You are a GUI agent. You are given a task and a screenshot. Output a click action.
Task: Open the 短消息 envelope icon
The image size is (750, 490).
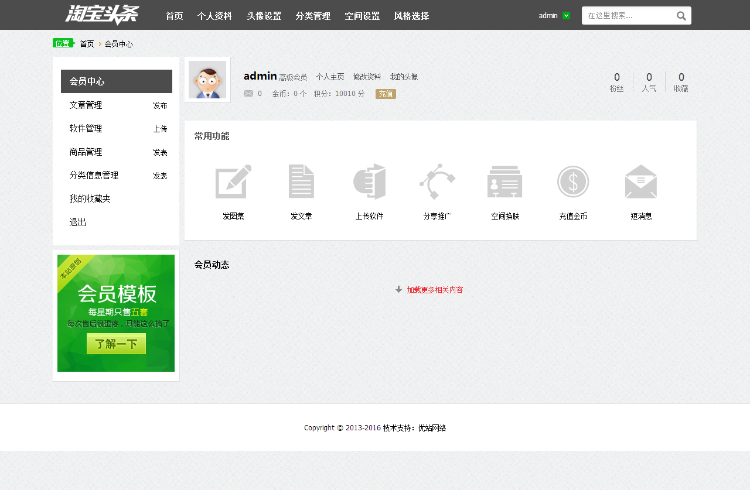641,182
